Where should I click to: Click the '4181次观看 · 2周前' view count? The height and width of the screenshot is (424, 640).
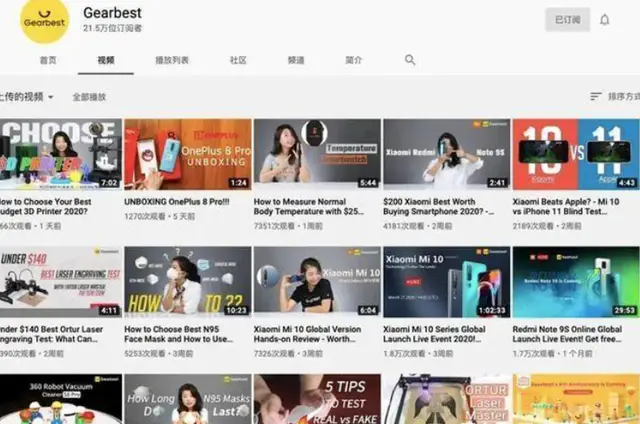pyautogui.click(x=418, y=226)
